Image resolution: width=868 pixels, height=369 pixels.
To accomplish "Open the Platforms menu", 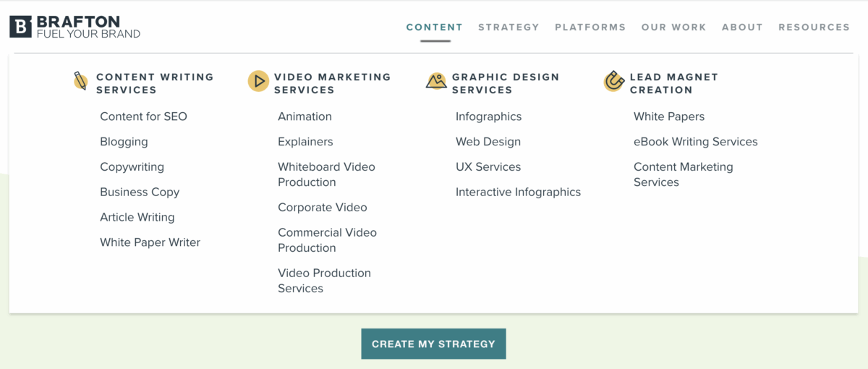I will [590, 27].
